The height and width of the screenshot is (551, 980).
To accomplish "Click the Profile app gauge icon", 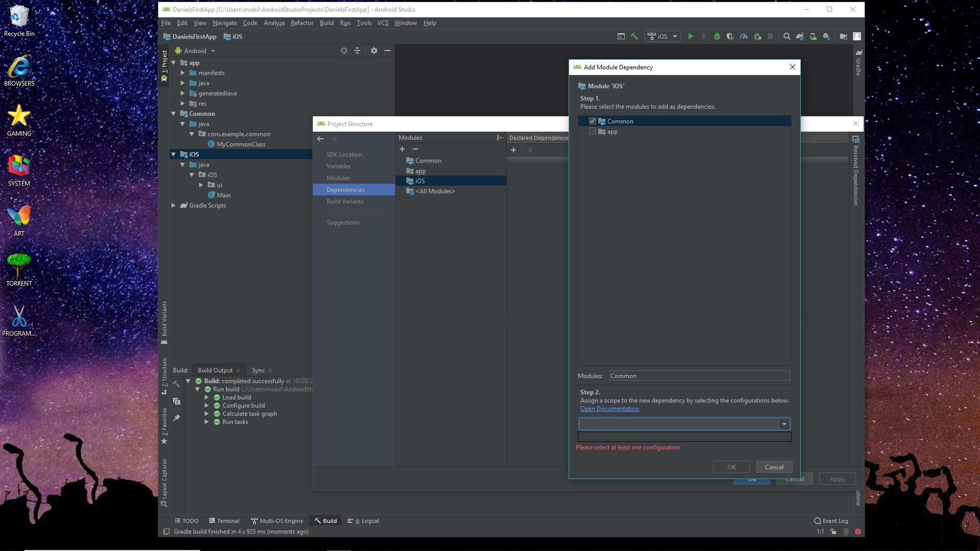I will [744, 36].
